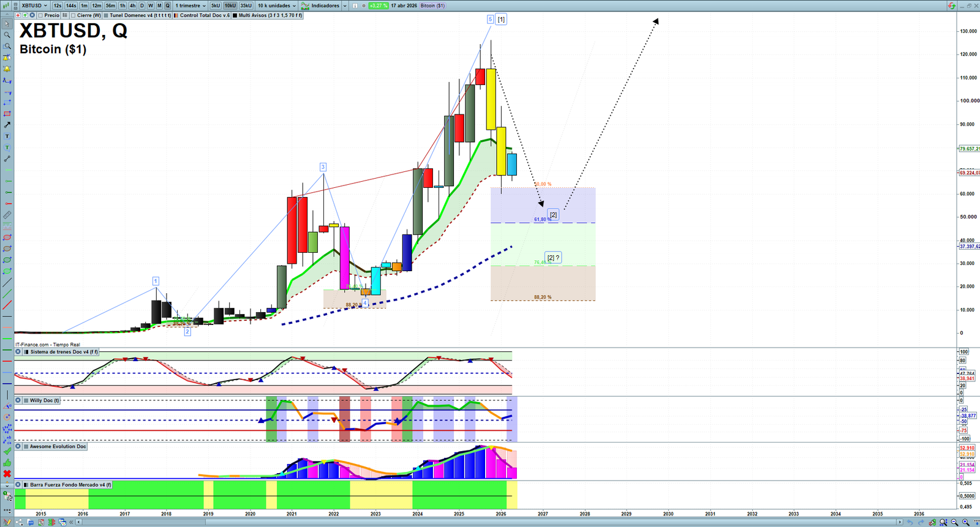Click the black Multi Avisos color swatch
Image resolution: width=980 pixels, height=527 pixels.
[235, 15]
